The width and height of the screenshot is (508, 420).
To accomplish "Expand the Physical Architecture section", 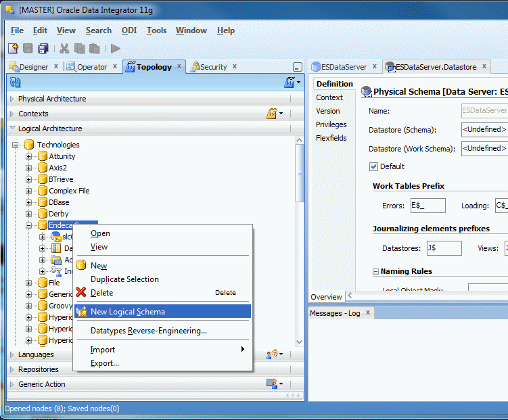I will [12, 99].
